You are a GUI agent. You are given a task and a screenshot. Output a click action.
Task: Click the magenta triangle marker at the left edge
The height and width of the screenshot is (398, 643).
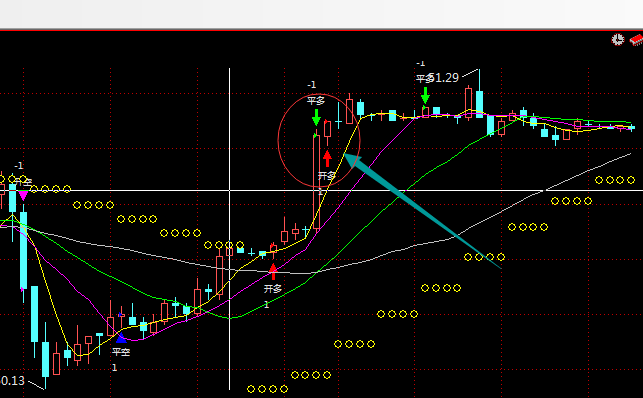pyautogui.click(x=23, y=196)
